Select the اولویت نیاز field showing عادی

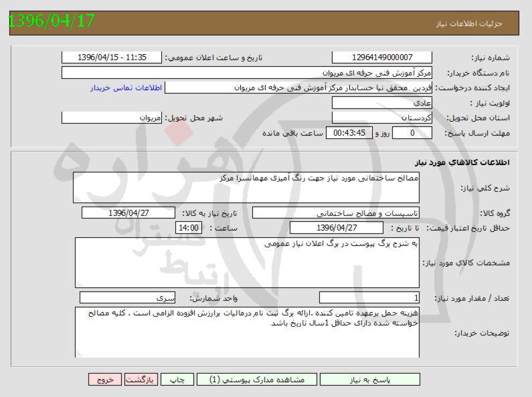pyautogui.click(x=381, y=103)
